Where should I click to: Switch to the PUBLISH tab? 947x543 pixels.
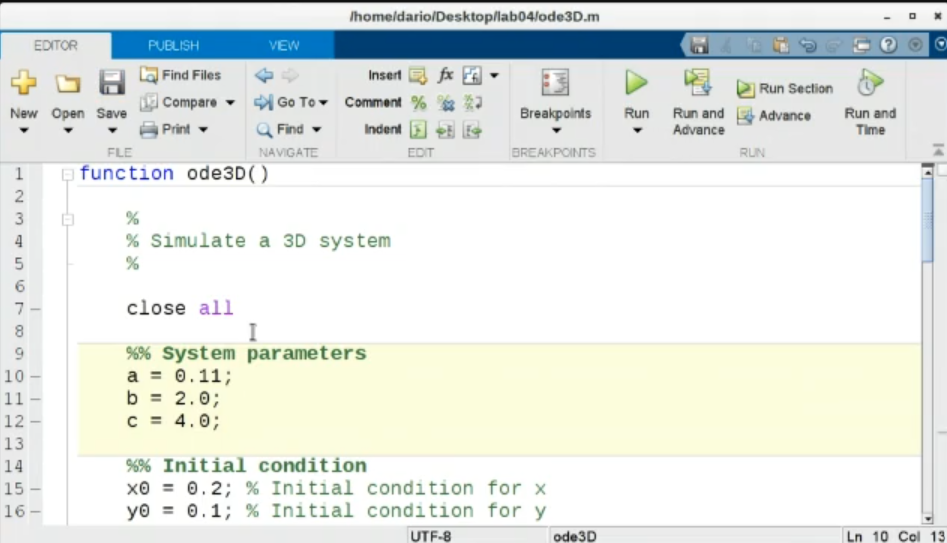tap(173, 45)
